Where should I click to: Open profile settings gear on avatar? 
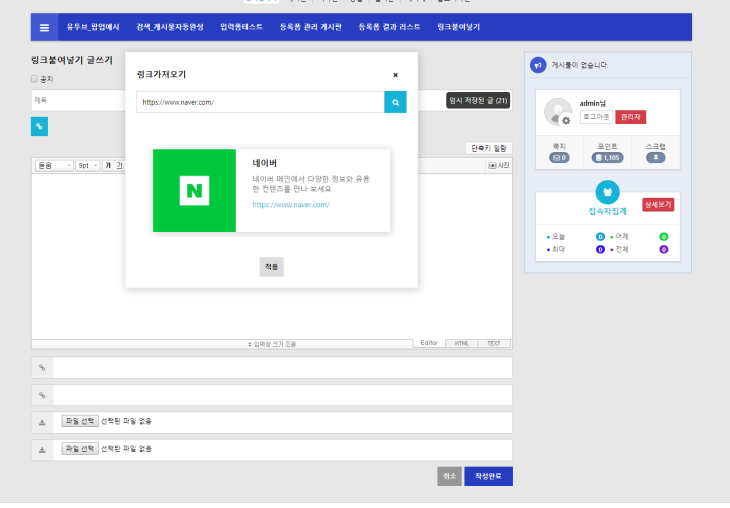click(x=566, y=120)
